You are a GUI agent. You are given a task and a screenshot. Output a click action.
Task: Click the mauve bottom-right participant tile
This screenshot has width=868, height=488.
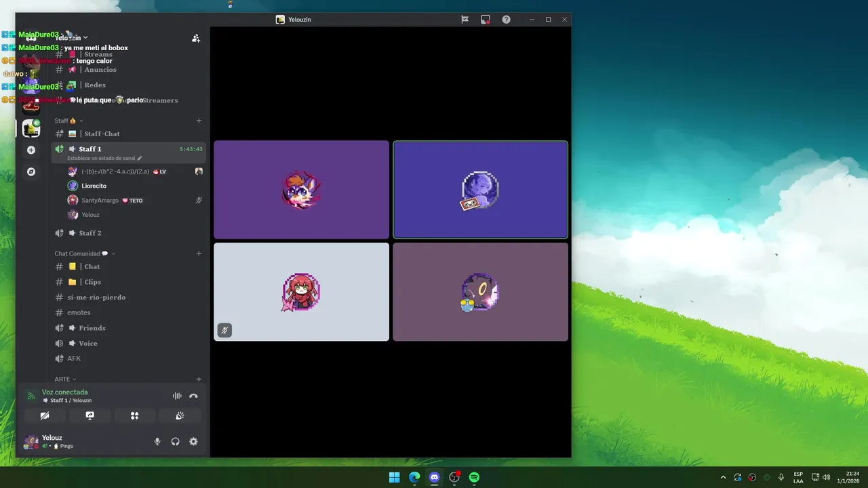pyautogui.click(x=480, y=292)
